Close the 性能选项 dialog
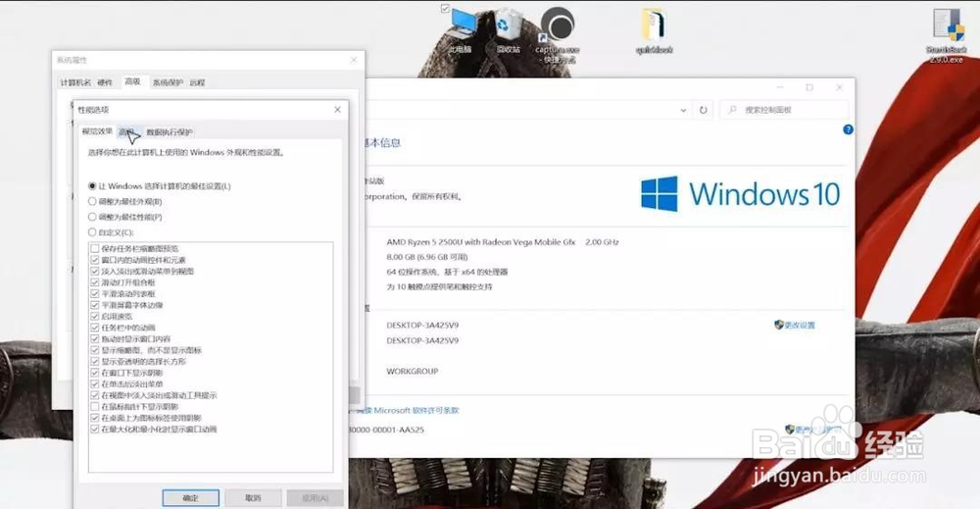Viewport: 980px width, 509px height. click(x=337, y=110)
